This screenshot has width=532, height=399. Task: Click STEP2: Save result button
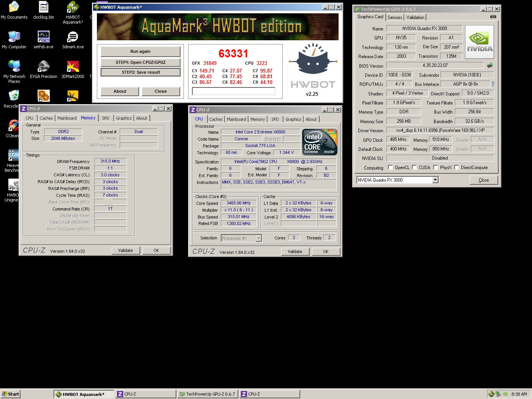coord(141,72)
